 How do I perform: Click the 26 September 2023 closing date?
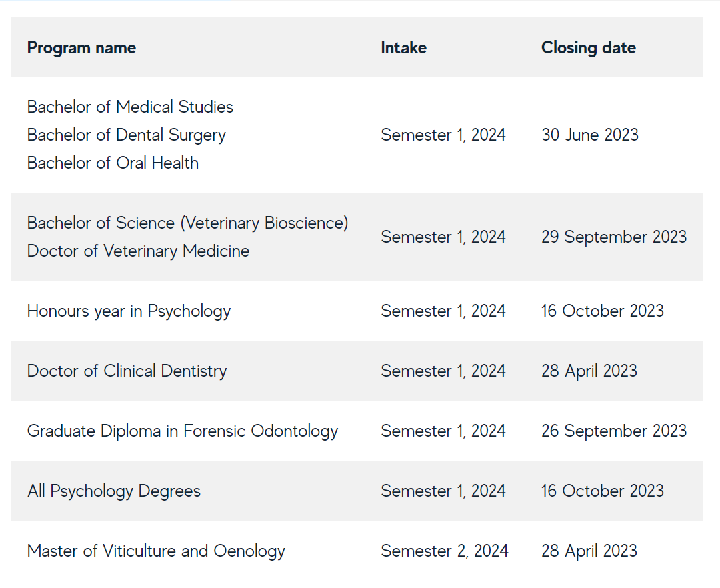pyautogui.click(x=613, y=431)
